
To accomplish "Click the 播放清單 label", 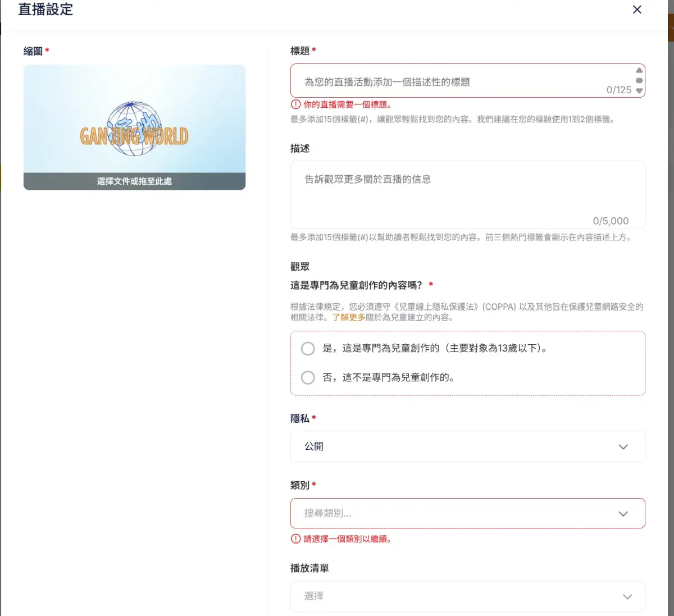I will (x=309, y=568).
